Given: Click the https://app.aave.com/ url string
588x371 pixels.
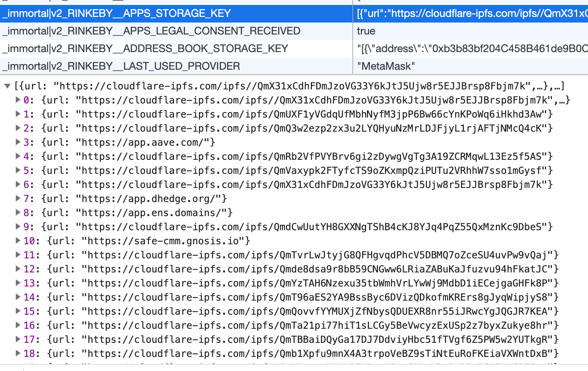Looking at the screenshot, I should tap(142, 142).
